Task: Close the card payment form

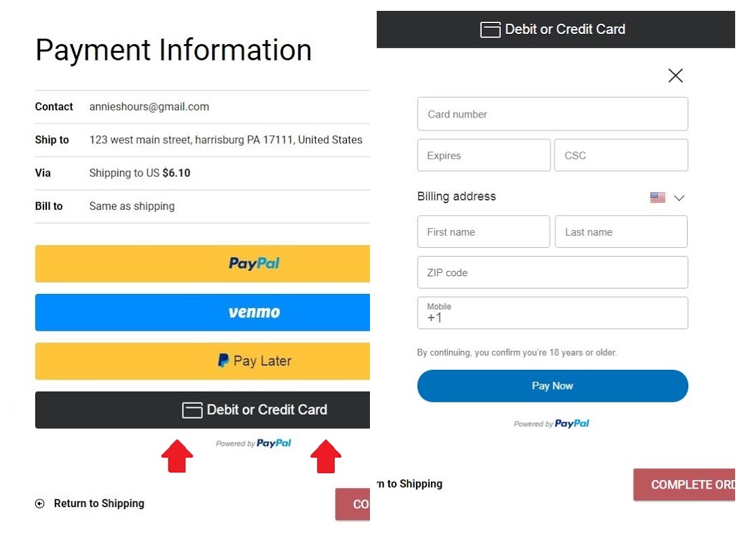Action: pos(675,75)
